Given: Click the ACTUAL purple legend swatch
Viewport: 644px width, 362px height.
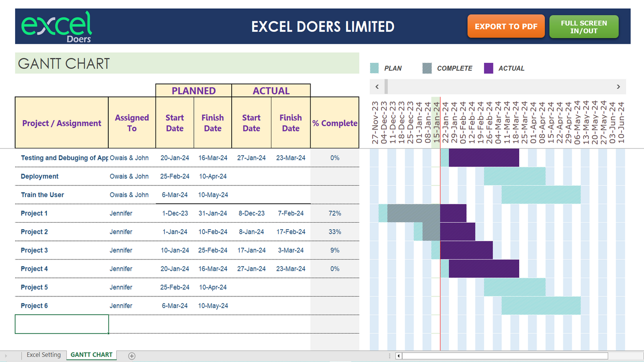Looking at the screenshot, I should (x=488, y=68).
